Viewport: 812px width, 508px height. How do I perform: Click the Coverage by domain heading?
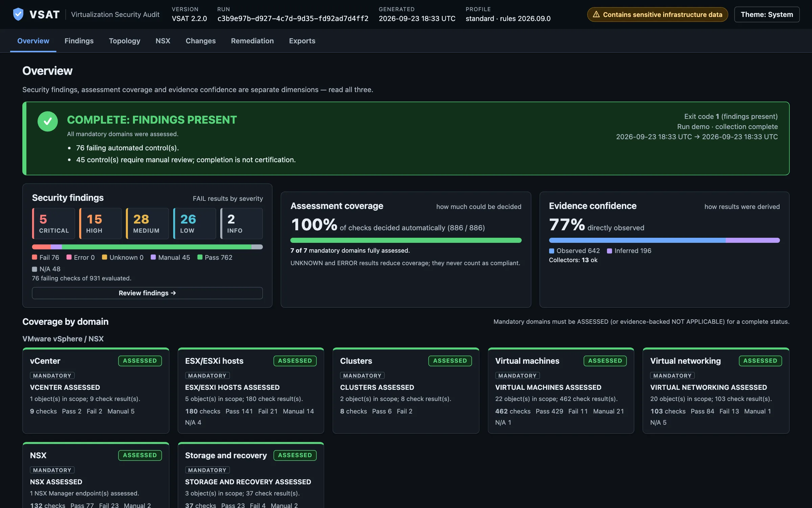(x=65, y=321)
